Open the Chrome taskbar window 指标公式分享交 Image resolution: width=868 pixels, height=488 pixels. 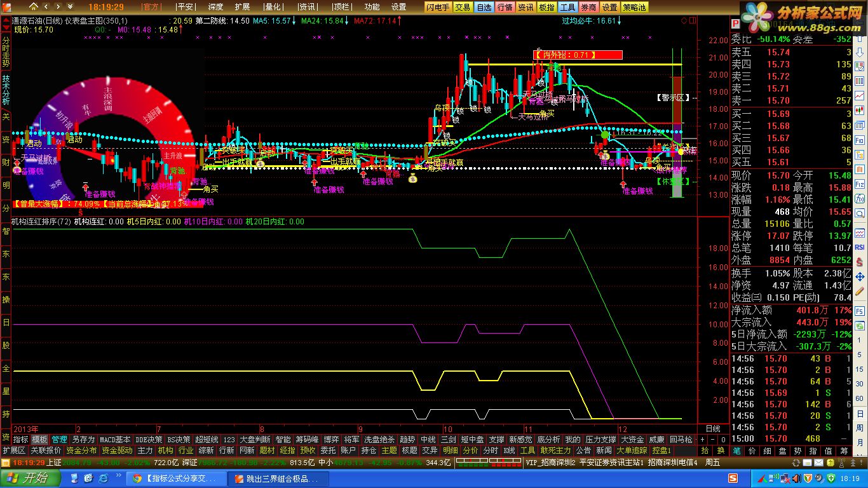click(177, 478)
